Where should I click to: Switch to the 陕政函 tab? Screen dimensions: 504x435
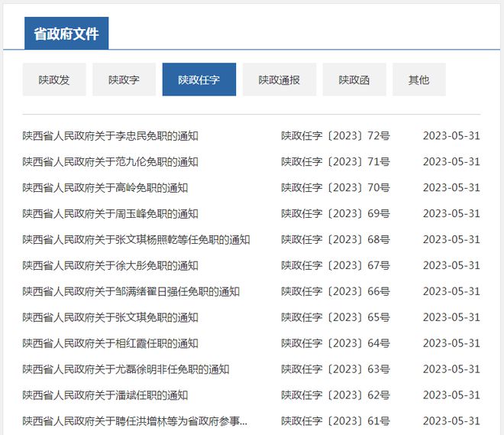354,80
